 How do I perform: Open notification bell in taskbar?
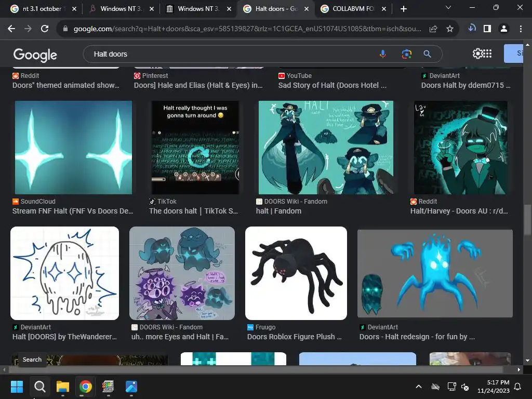click(518, 387)
